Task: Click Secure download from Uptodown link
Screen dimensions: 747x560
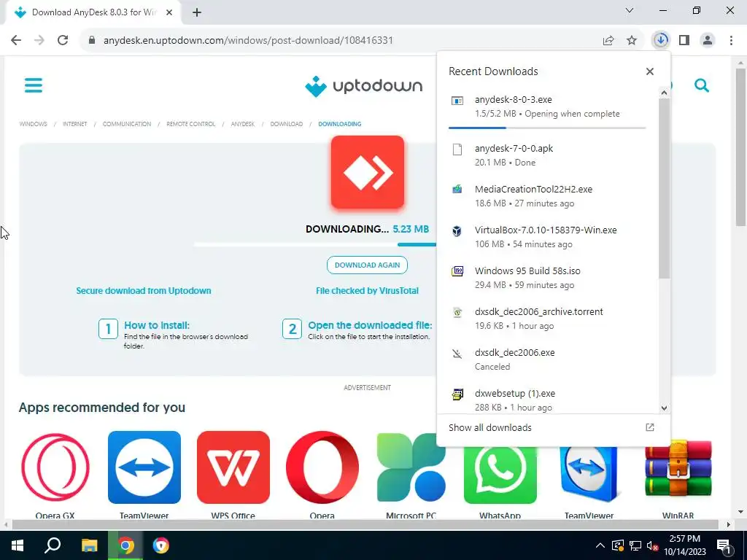Action: click(x=144, y=290)
